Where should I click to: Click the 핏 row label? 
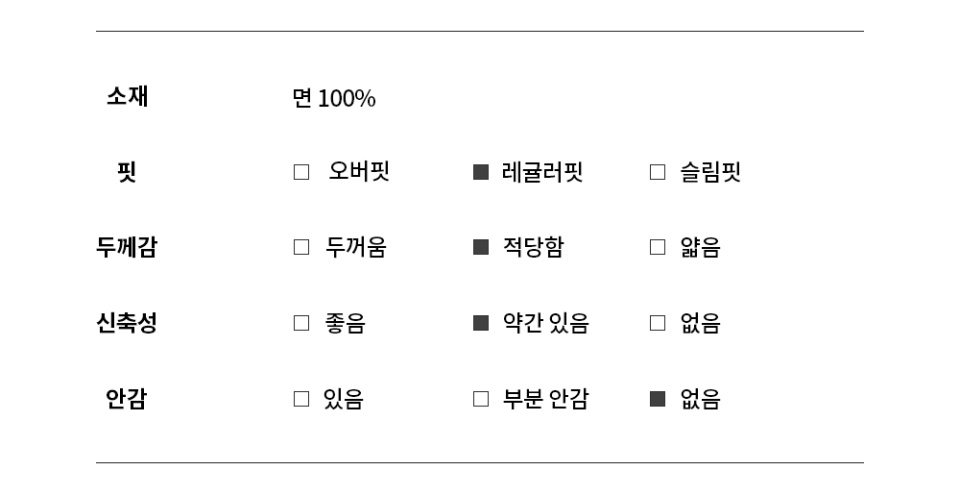[127, 172]
